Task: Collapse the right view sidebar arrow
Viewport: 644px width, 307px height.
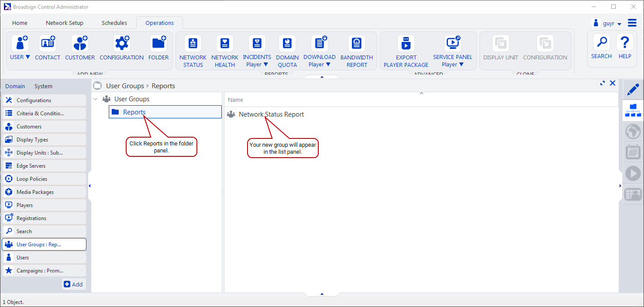Action: (x=620, y=186)
